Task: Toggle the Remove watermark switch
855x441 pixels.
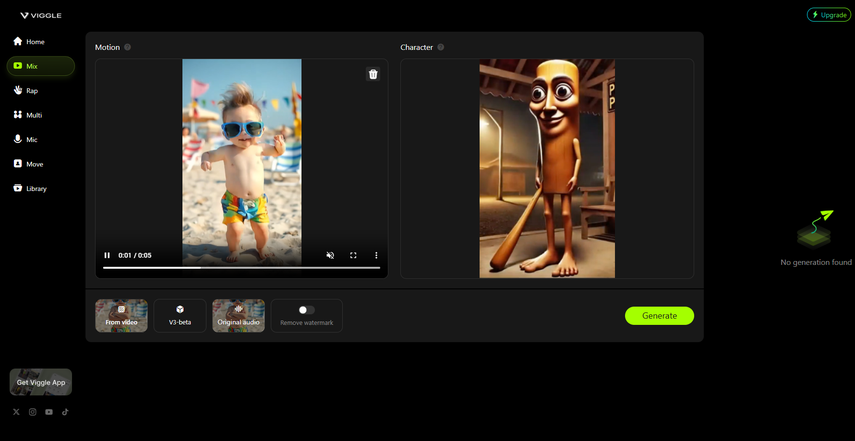Action: 306,310
